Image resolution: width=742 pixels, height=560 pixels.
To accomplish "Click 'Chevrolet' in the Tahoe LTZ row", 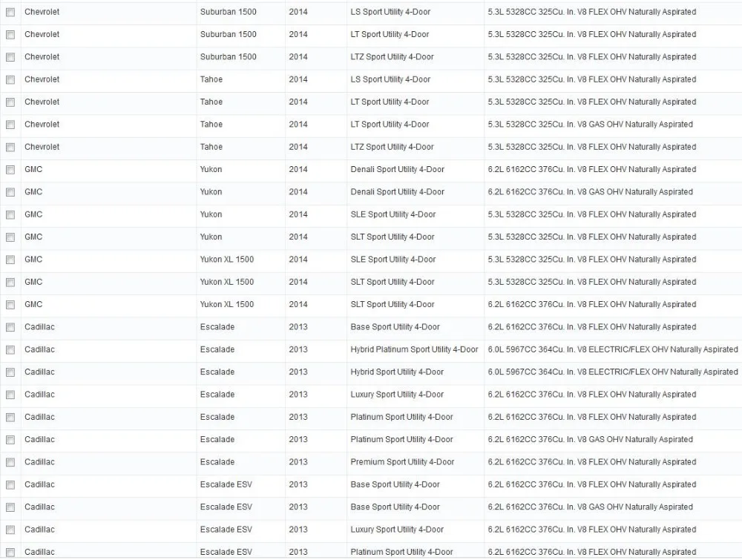I will (42, 147).
